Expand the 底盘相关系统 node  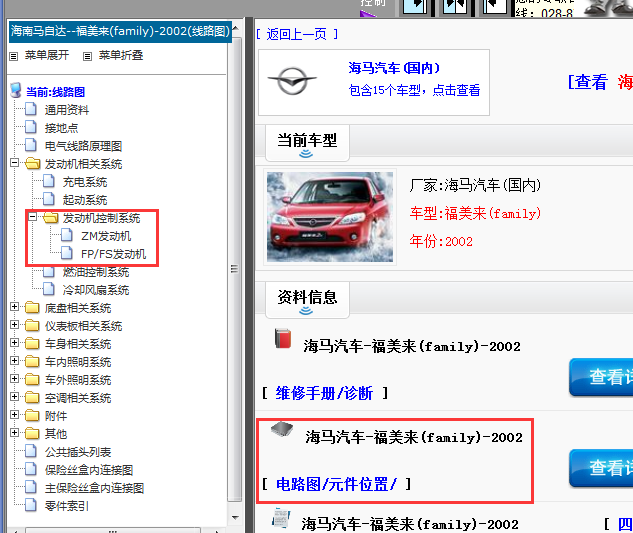(15, 307)
